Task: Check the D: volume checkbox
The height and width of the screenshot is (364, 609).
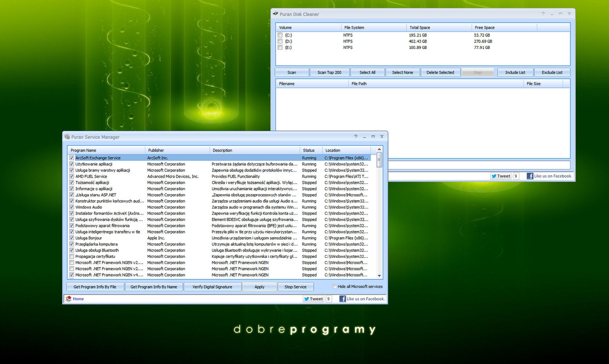Action: click(280, 41)
